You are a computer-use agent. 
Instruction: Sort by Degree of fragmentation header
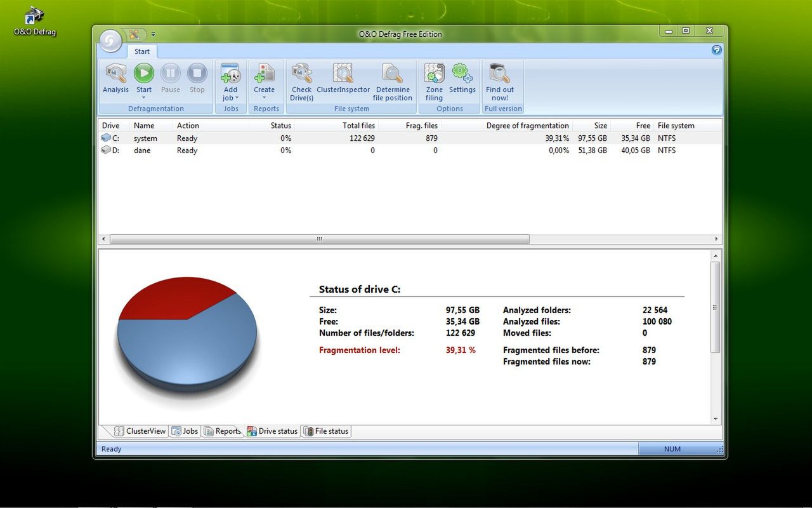[x=507, y=126]
